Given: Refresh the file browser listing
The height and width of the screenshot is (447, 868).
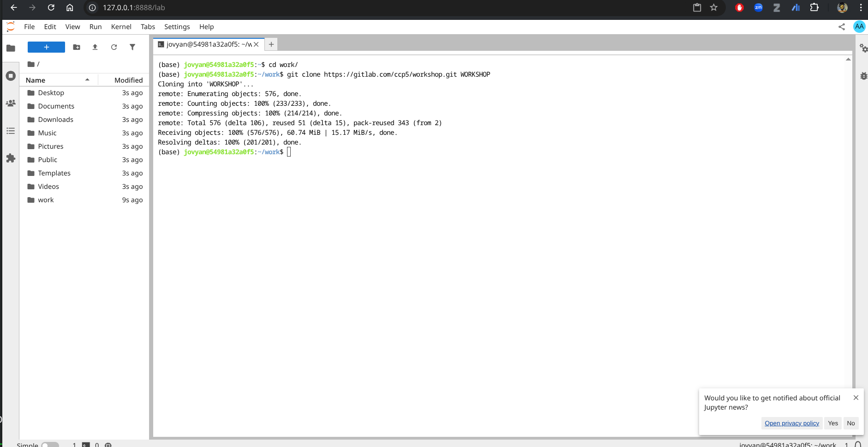Looking at the screenshot, I should (x=114, y=47).
